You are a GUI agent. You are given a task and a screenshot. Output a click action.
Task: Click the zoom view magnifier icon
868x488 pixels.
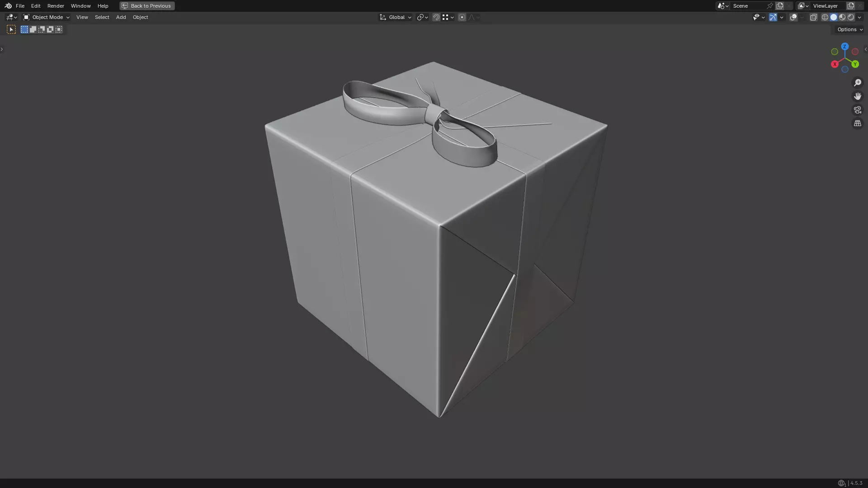pyautogui.click(x=858, y=82)
